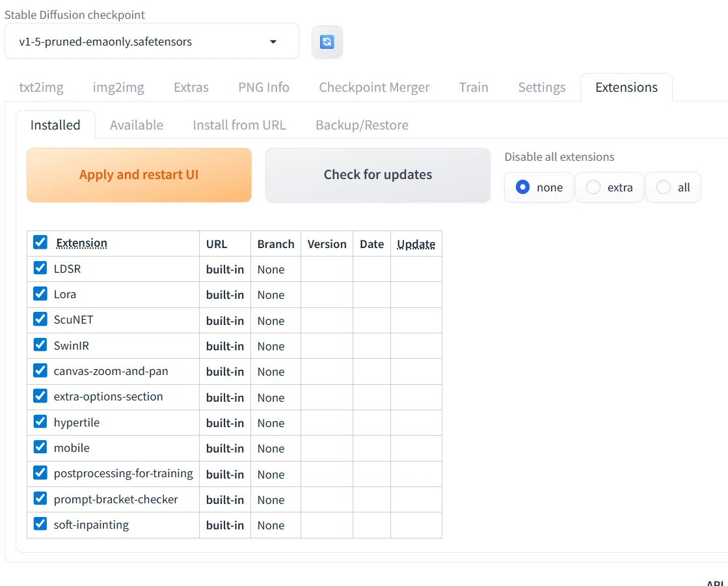Open the Backup/Restore sub-tab
Viewport: 728px width, 586px height.
[x=362, y=125]
